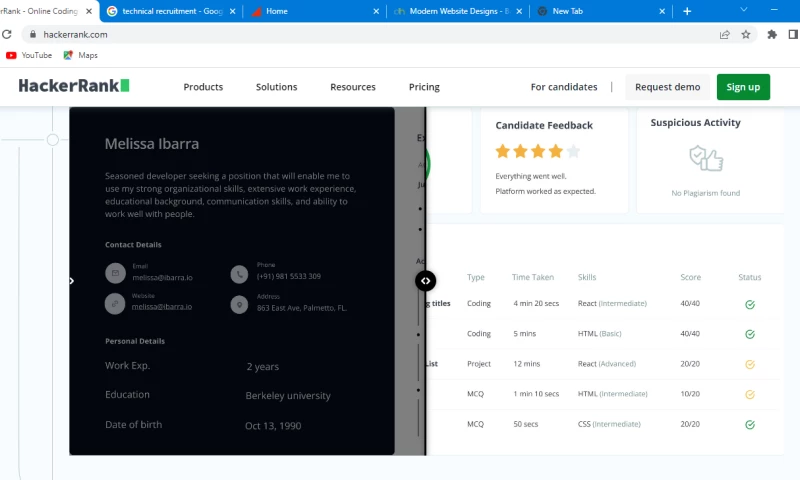Click the phone icon in Contact Details
The height and width of the screenshot is (480, 800).
click(239, 273)
